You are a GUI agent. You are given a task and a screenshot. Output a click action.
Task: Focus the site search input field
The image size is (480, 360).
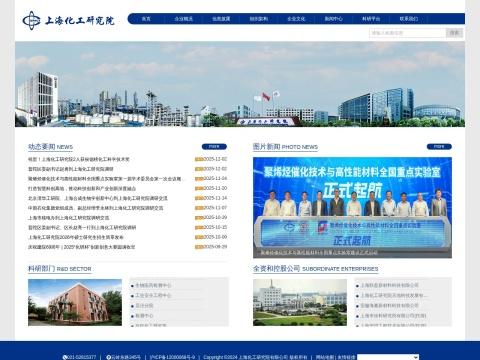(x=407, y=33)
